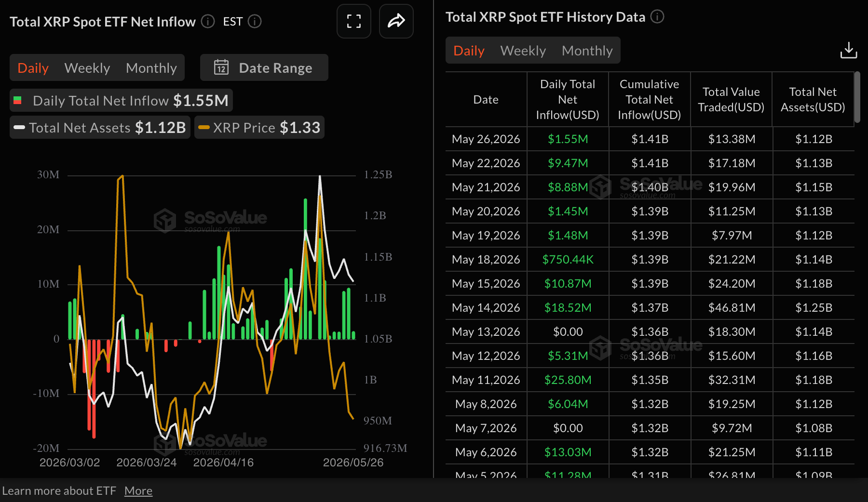868x502 pixels.
Task: Select the May 8,2026 row date
Action: click(486, 404)
